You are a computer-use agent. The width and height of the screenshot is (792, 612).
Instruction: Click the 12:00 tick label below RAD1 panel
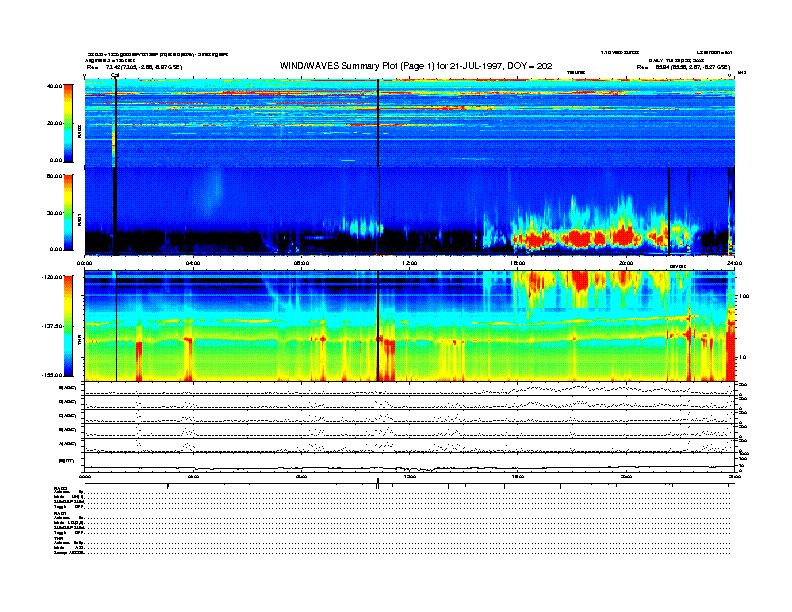pos(410,263)
